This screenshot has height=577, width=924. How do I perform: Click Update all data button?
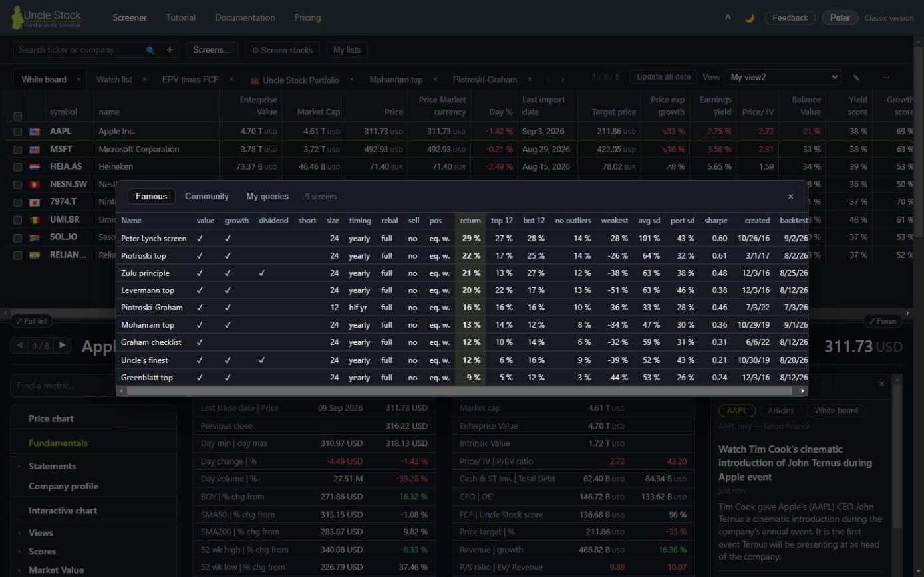663,77
